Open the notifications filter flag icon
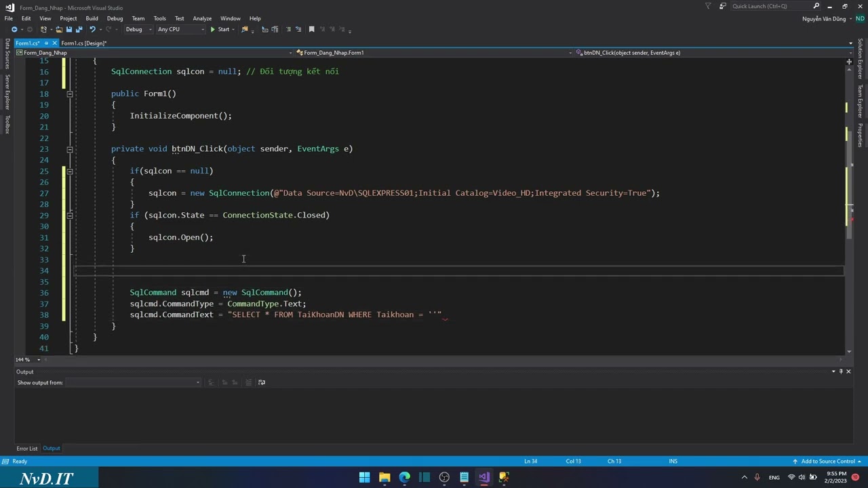Screen dimensions: 868x488 coord(708,6)
